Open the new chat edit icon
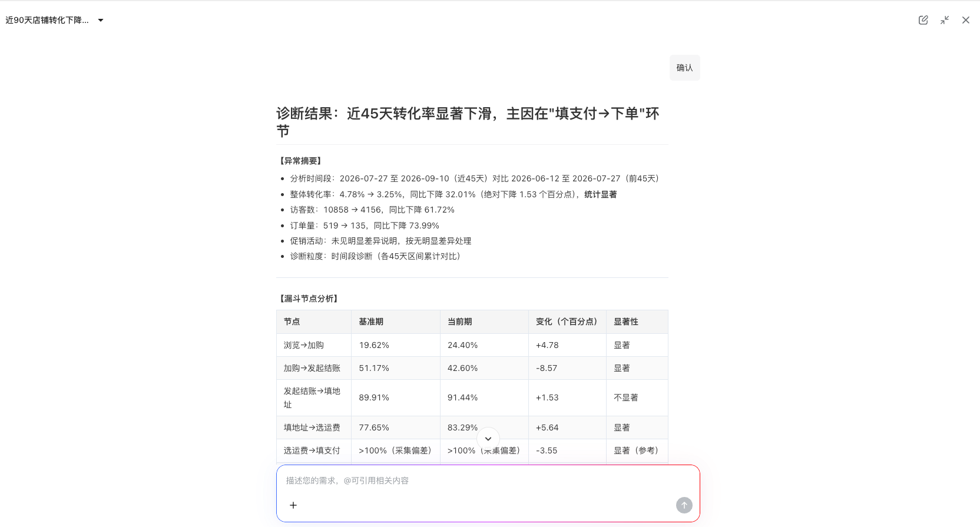Image resolution: width=980 pixels, height=527 pixels. [x=923, y=20]
